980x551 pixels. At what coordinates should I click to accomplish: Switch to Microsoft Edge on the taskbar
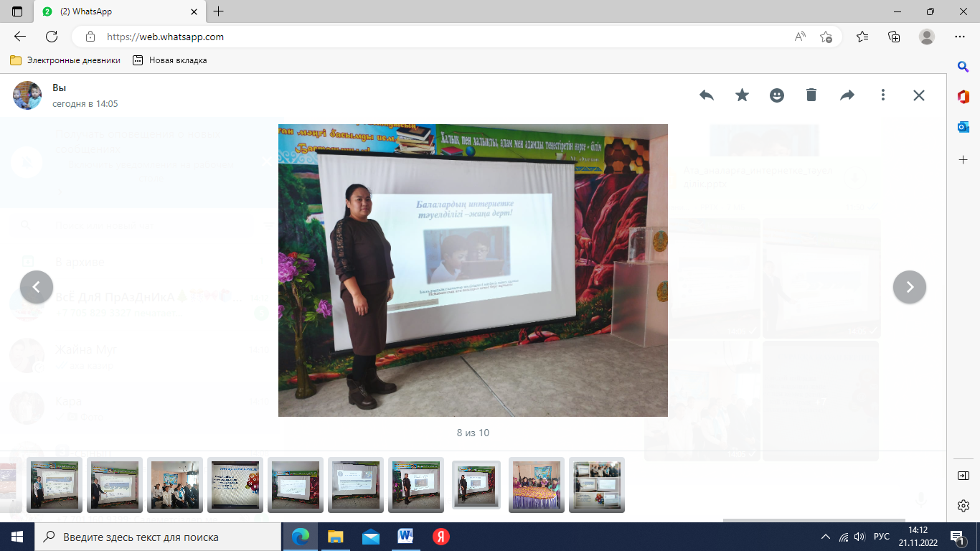tap(301, 537)
